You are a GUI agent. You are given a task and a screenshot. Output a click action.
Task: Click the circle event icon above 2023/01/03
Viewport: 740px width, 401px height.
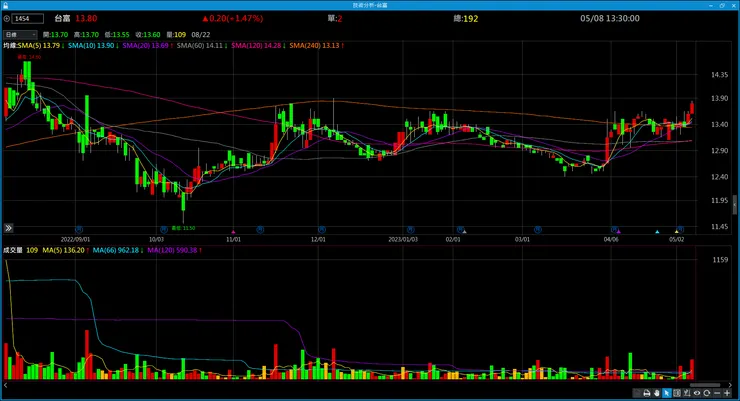411,230
